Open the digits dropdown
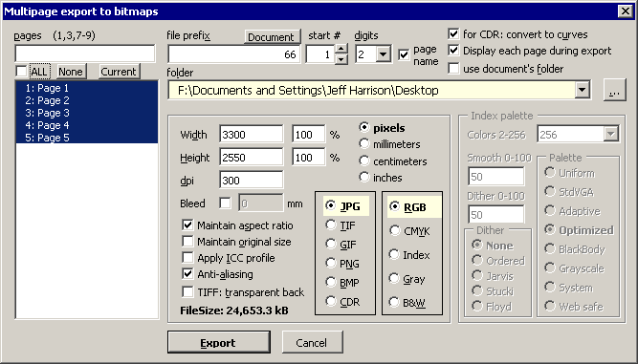 tap(384, 54)
